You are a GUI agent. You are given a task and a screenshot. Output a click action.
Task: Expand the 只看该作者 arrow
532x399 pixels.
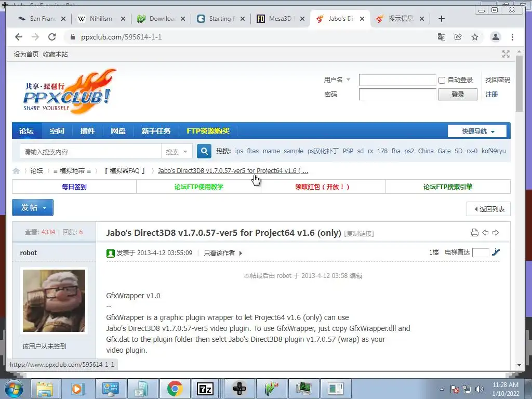pos(241,253)
